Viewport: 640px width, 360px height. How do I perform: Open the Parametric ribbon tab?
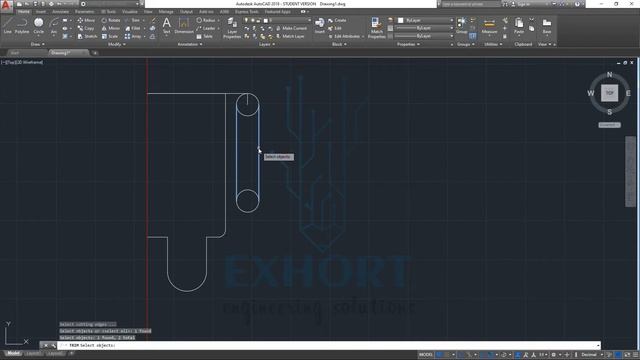click(x=84, y=12)
